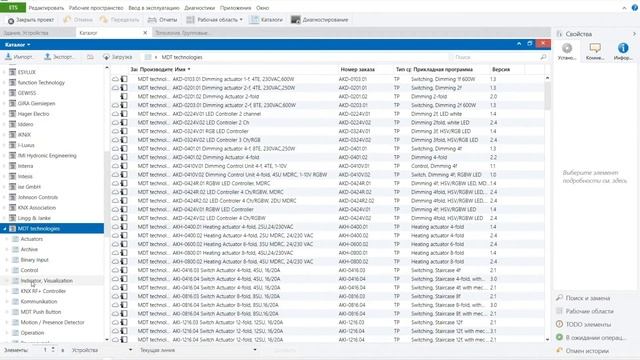Expand the Control category node
The image size is (640, 360).
7,270
